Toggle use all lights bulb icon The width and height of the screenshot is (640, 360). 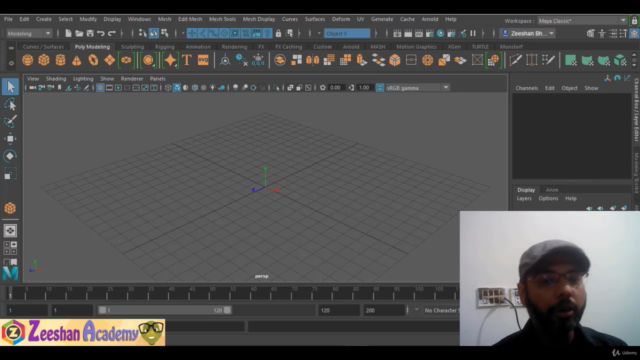212,88
